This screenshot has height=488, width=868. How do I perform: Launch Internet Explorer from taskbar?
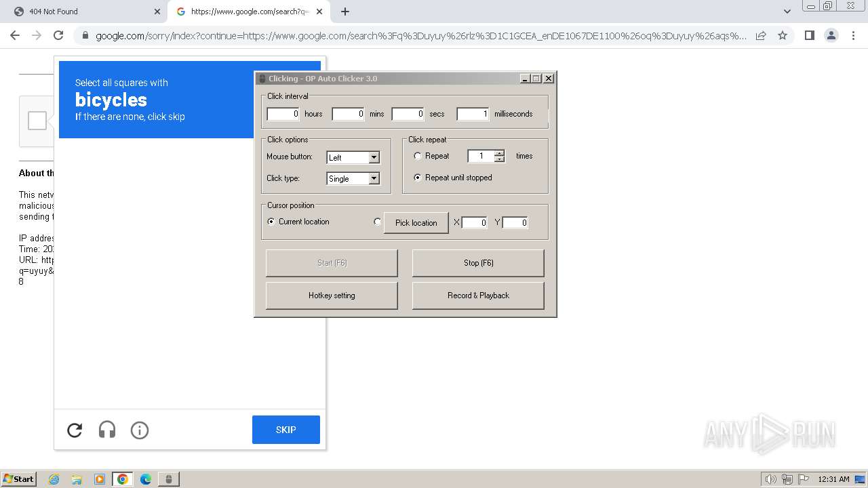coord(54,479)
